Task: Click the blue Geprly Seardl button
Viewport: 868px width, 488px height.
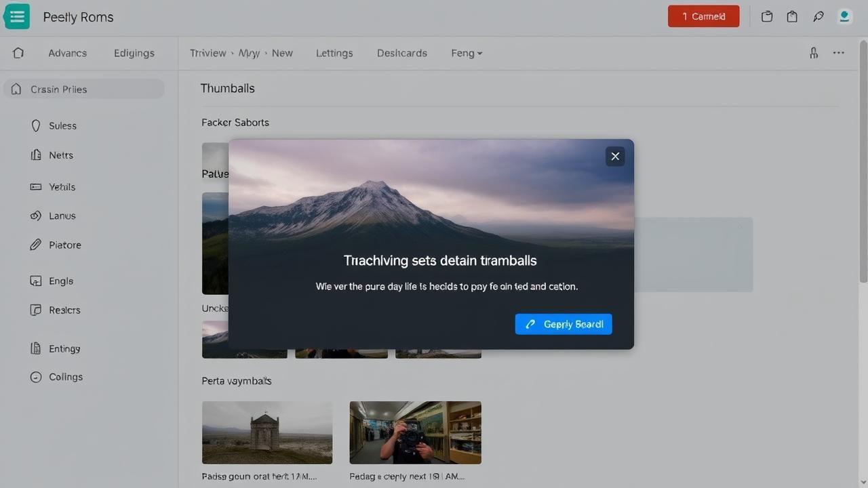Action: (x=564, y=324)
